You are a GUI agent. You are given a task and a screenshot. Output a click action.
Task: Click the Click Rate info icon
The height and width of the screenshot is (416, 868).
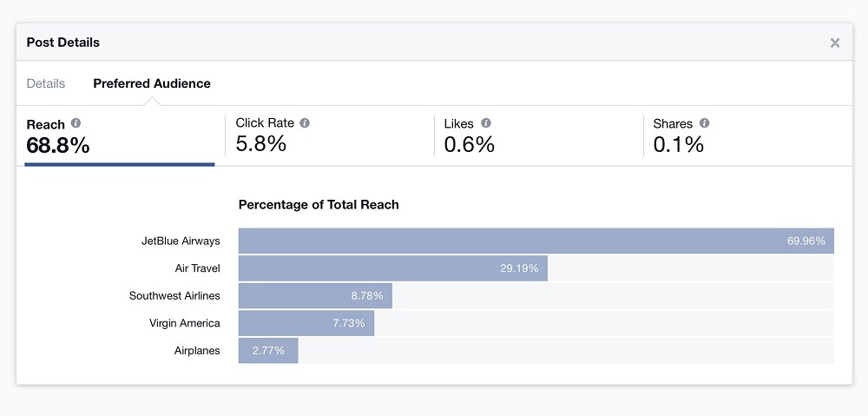(305, 123)
